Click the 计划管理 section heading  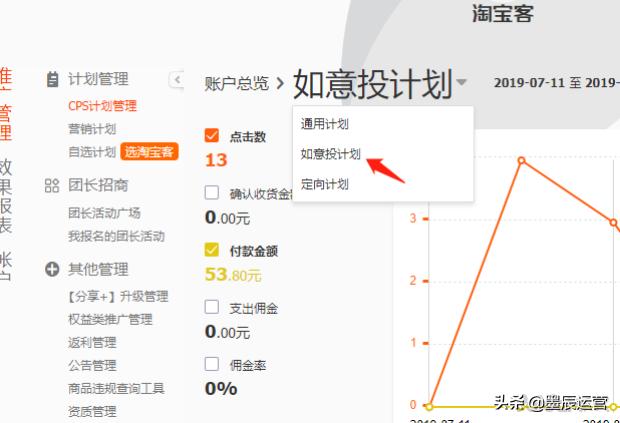pos(98,79)
